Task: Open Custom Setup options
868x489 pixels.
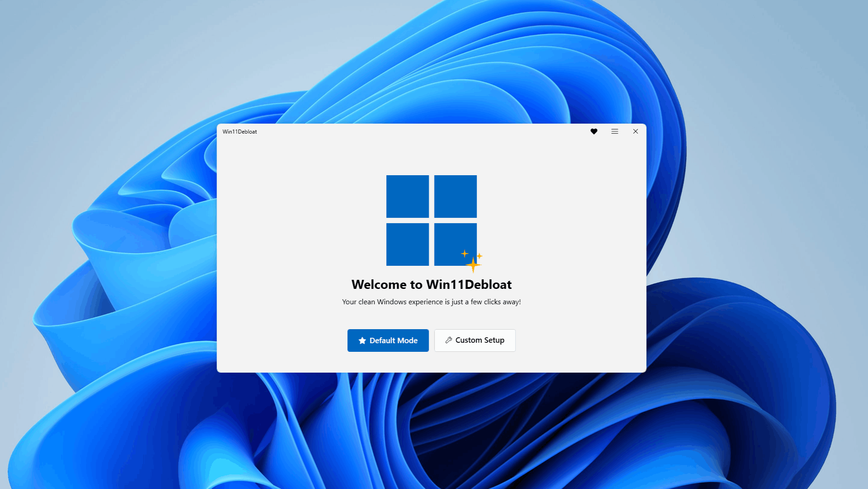Action: [x=474, y=340]
